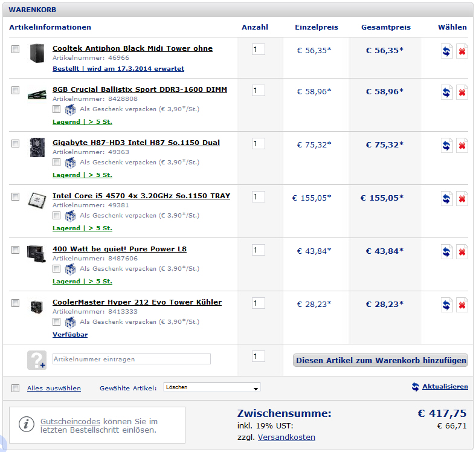476x452 pixels.
Task: Click quantity field of Intel Core i5
Action: (259, 196)
